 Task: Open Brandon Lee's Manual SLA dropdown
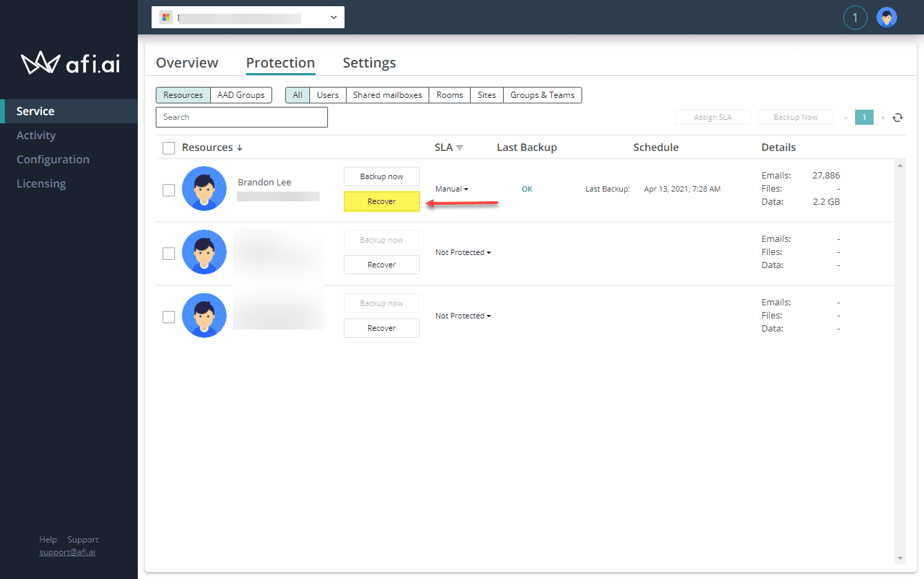point(451,188)
